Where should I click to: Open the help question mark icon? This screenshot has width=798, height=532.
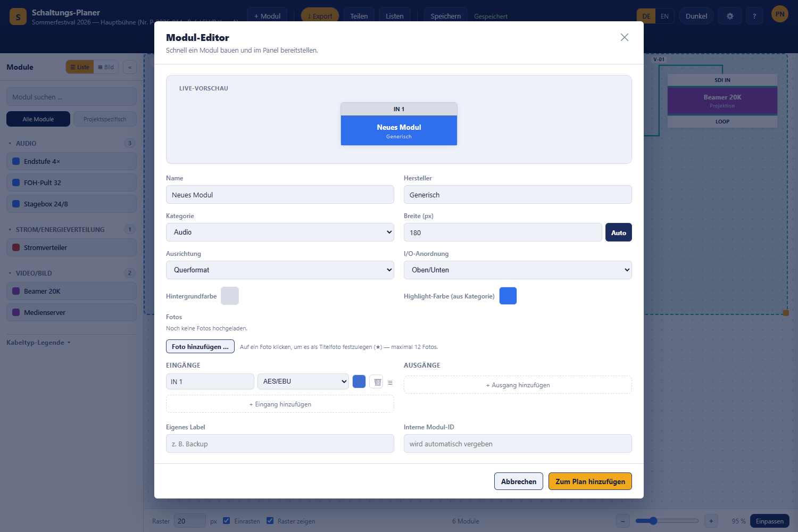pyautogui.click(x=754, y=16)
